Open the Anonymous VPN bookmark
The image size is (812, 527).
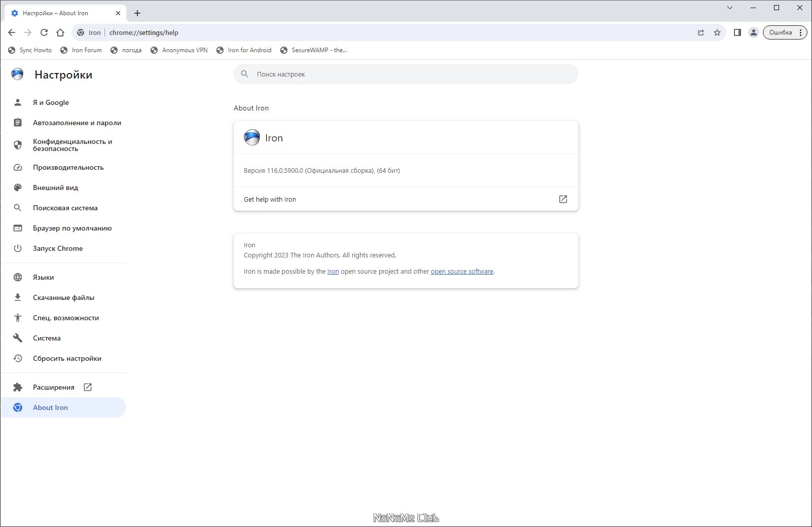(x=179, y=50)
